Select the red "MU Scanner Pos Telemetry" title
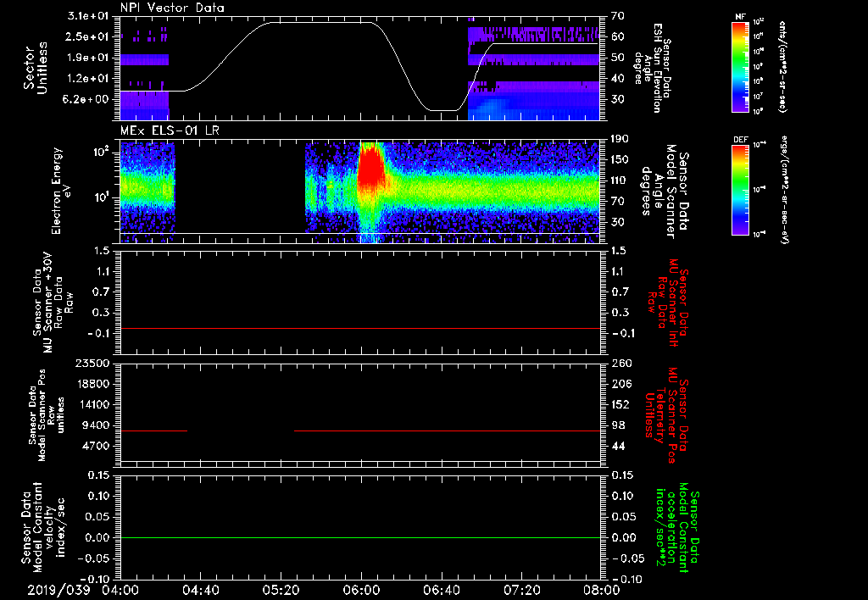868x600 pixels. tap(667, 416)
